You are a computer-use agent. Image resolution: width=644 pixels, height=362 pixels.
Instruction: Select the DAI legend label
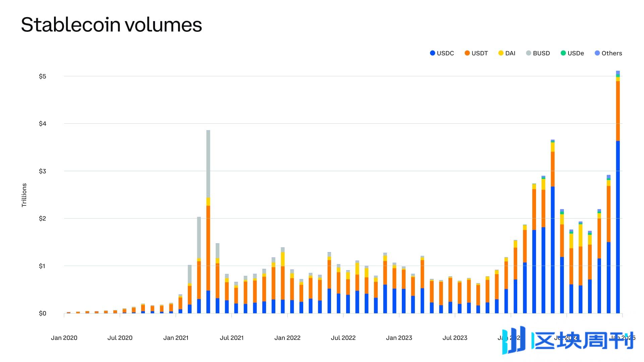pyautogui.click(x=510, y=53)
